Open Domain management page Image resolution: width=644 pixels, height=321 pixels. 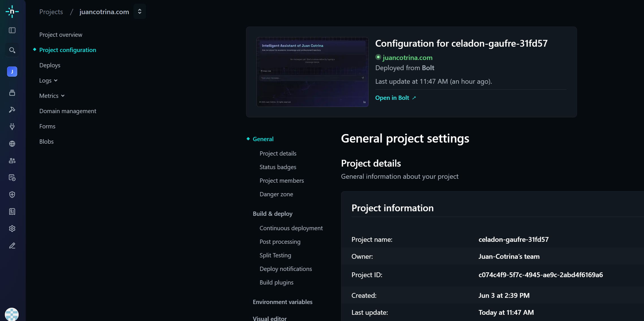click(68, 111)
